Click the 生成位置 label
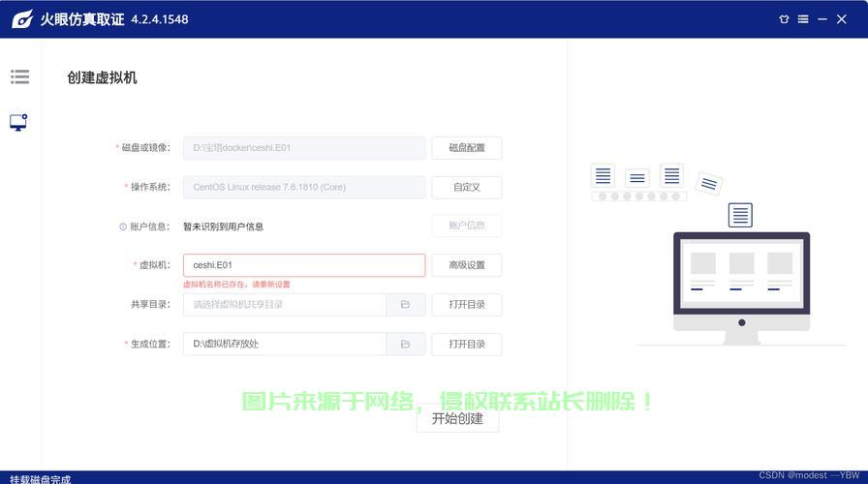The width and height of the screenshot is (868, 484). coord(150,344)
